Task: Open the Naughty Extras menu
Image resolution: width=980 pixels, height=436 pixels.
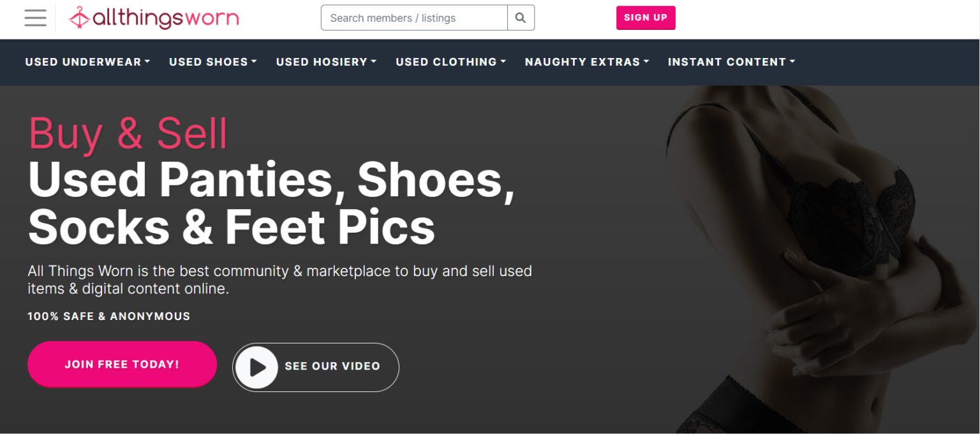Action: (586, 62)
